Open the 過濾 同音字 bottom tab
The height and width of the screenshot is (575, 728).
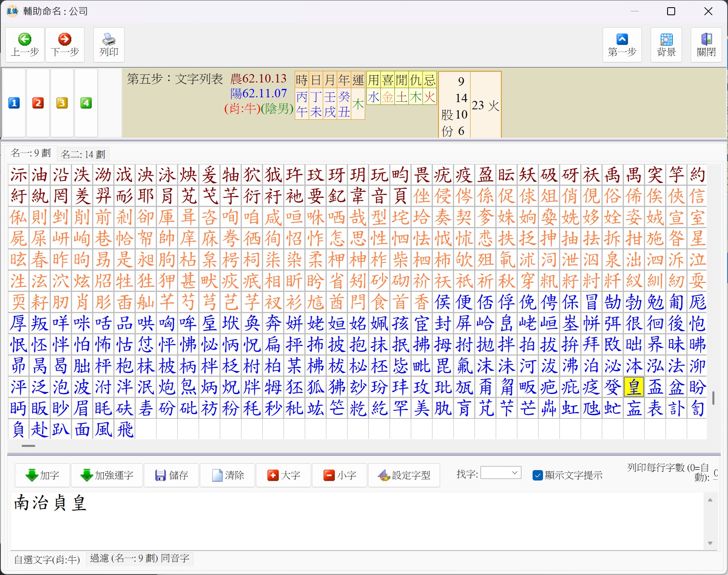139,558
